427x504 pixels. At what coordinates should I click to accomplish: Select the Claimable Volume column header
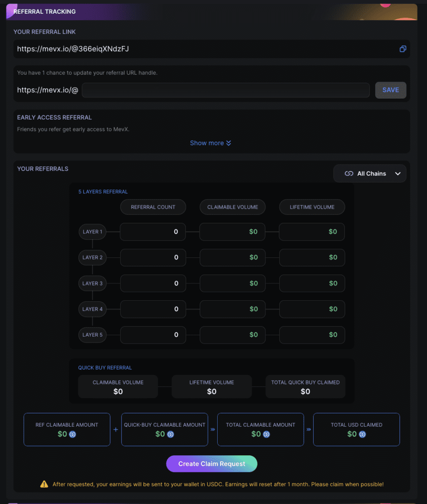232,207
